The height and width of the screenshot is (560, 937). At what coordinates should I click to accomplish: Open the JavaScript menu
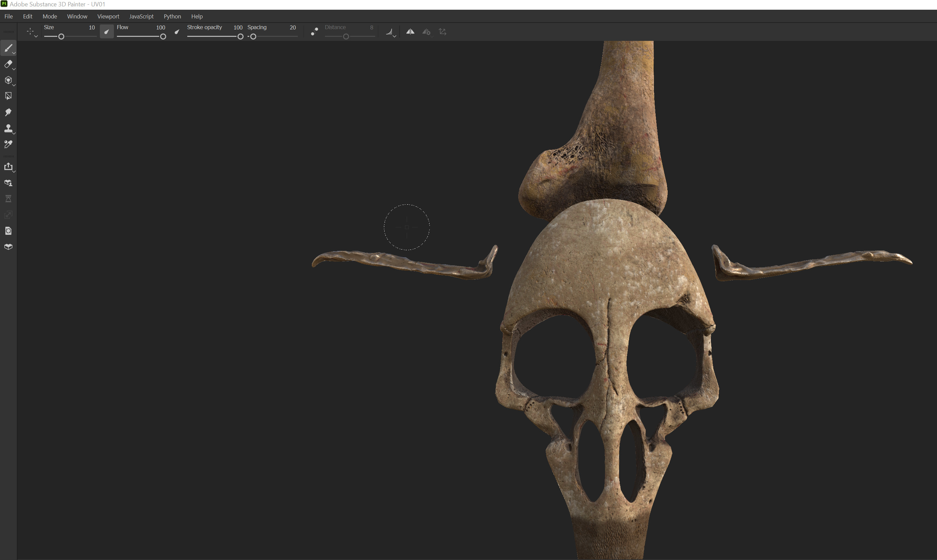[x=141, y=16]
